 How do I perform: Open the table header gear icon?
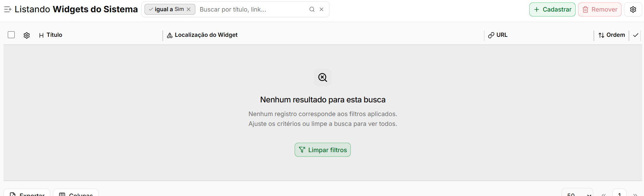click(27, 35)
